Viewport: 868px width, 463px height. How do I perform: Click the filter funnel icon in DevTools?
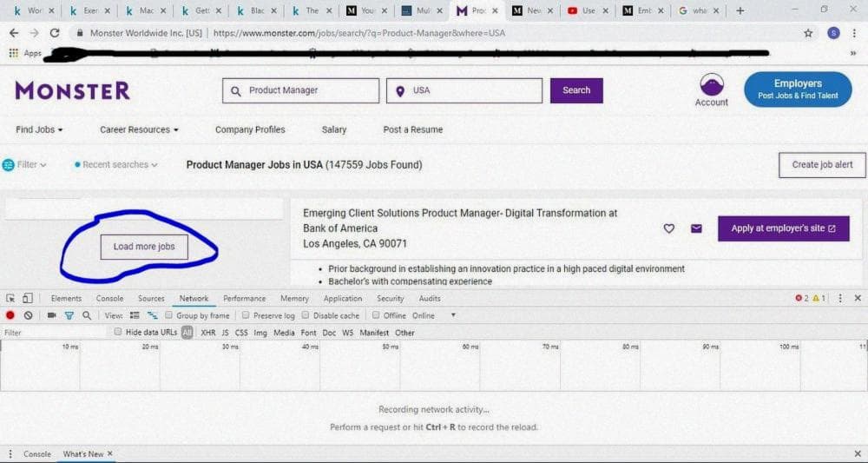click(69, 315)
